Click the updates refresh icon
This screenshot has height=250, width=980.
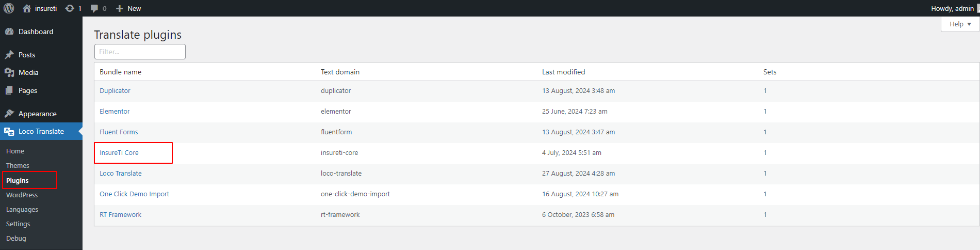pyautogui.click(x=70, y=8)
